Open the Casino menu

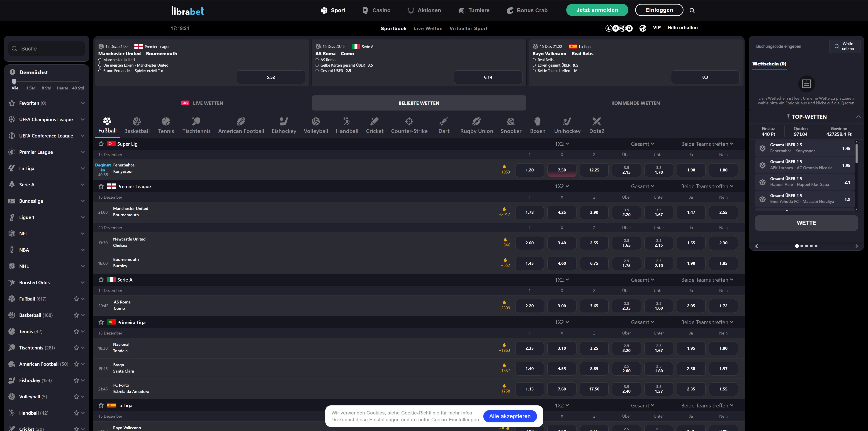(x=376, y=10)
